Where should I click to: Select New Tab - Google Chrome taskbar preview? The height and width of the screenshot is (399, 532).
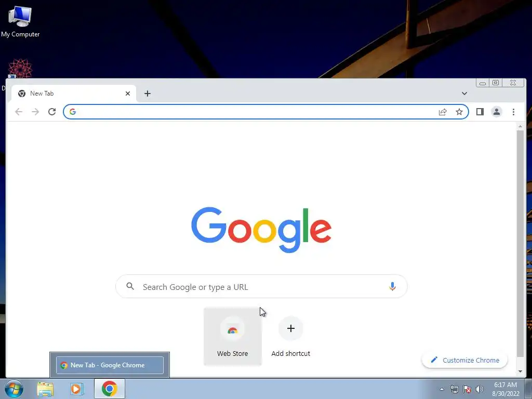110,365
